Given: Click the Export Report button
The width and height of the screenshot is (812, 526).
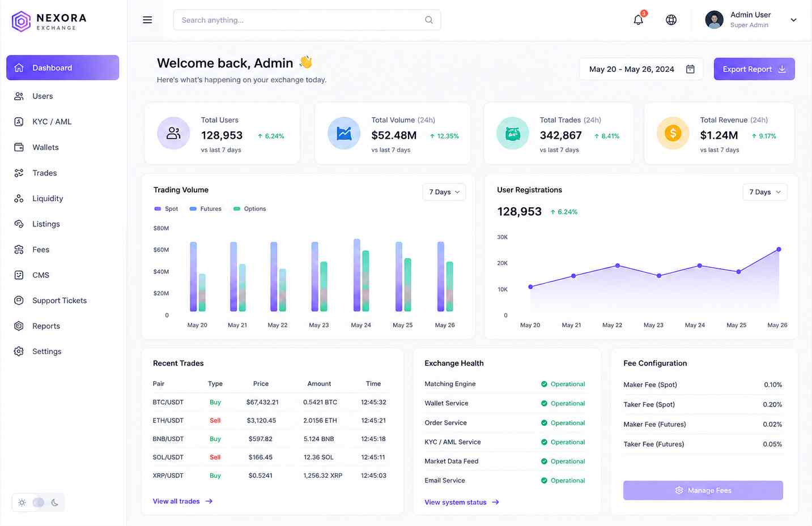Looking at the screenshot, I should (754, 69).
